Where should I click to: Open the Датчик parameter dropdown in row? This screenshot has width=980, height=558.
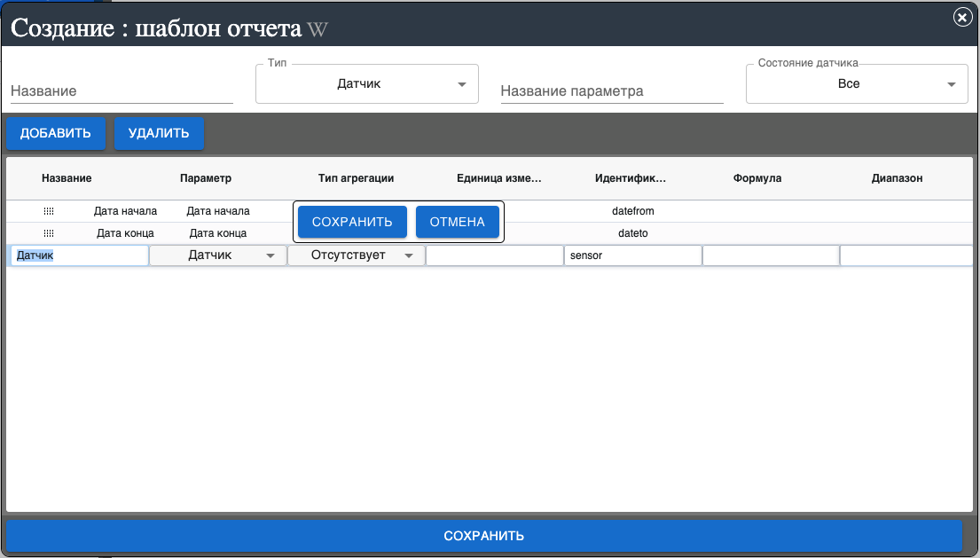(218, 255)
